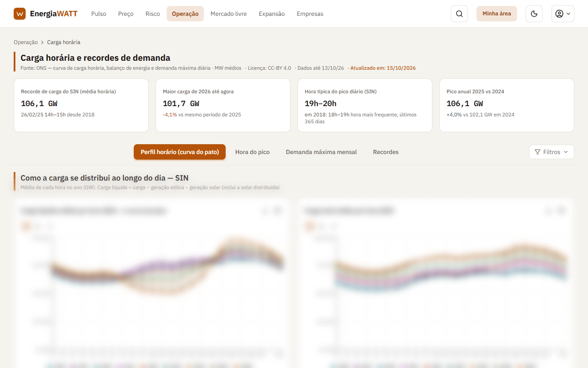Click the heading Carga horária e recordes de demanda

[x=95, y=58]
